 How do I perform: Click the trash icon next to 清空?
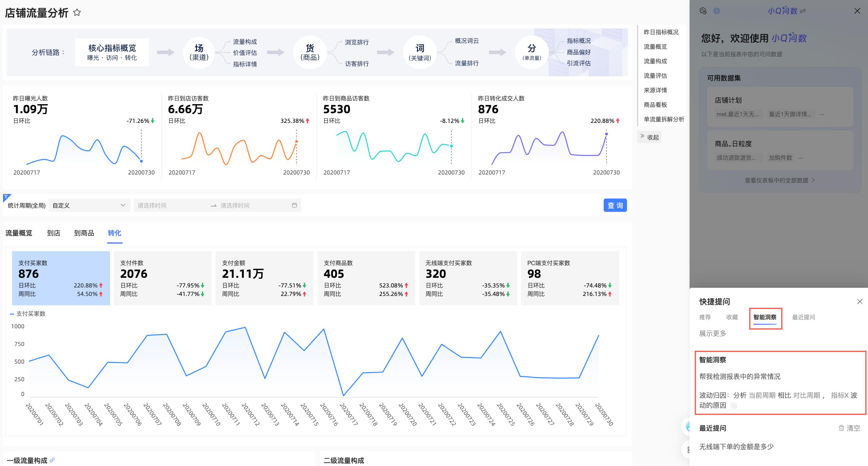[841, 428]
